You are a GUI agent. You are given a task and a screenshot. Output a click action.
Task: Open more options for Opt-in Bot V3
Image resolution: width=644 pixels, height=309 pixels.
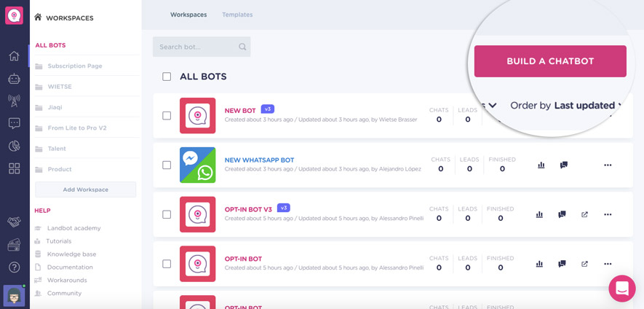(x=608, y=214)
